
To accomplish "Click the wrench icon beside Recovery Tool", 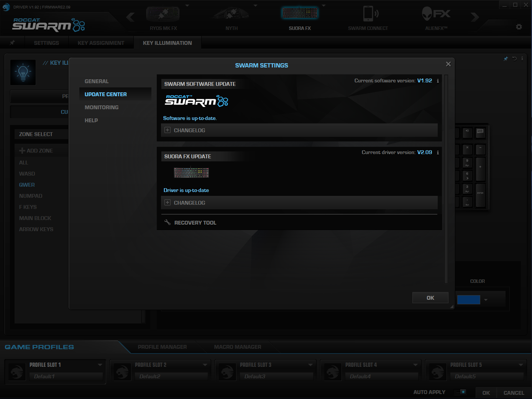I will (167, 222).
